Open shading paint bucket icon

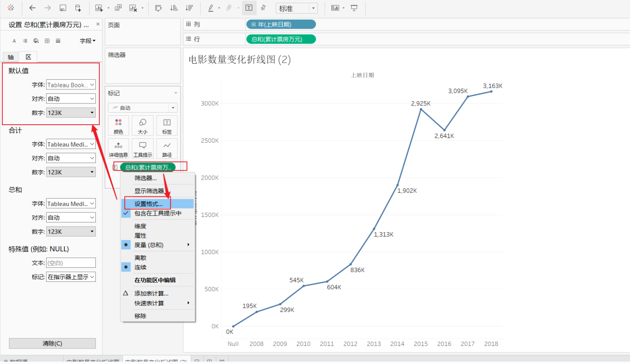coord(36,41)
